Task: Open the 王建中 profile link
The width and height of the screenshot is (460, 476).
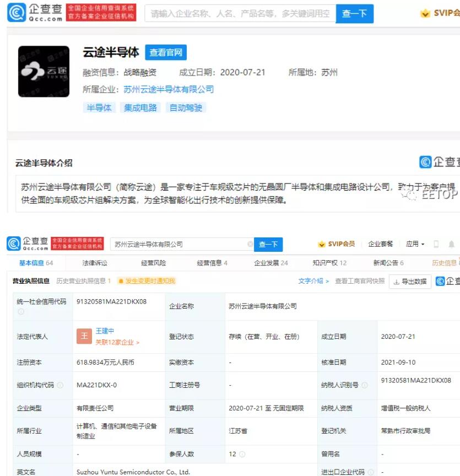Action: pos(105,331)
